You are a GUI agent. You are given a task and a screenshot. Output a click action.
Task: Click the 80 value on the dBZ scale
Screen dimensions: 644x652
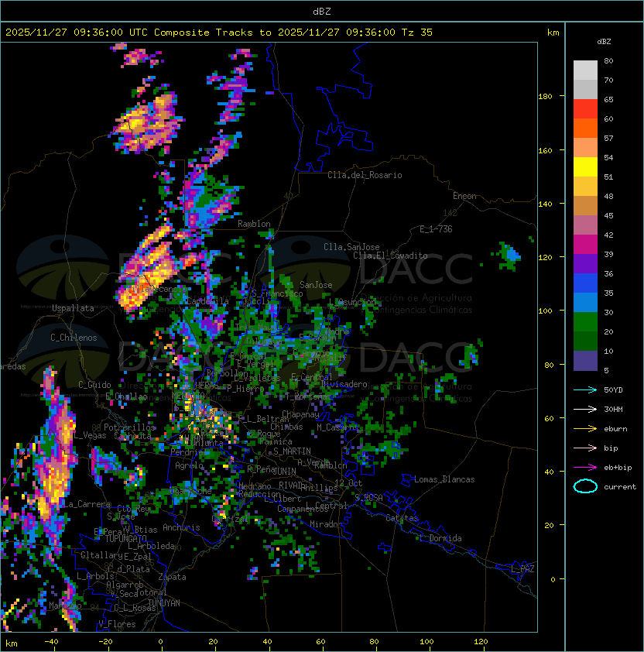[608, 60]
